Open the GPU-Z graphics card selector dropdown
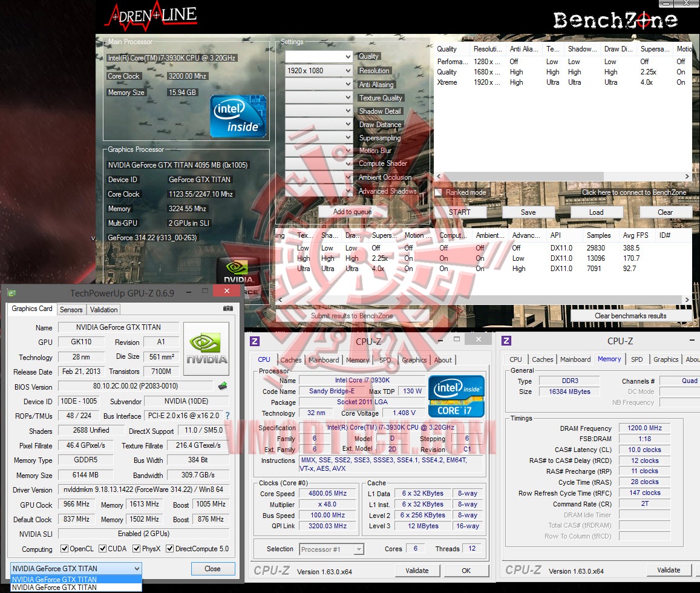This screenshot has height=593, width=700. (x=76, y=568)
